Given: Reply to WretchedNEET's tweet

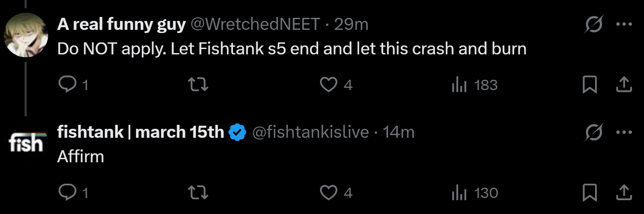Looking at the screenshot, I should click(x=67, y=85).
